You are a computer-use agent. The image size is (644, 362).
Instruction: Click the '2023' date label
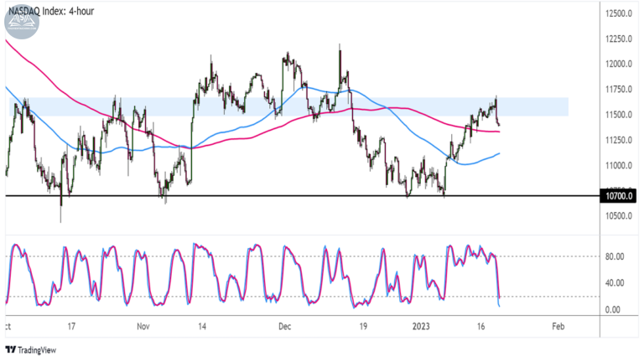[421, 327]
